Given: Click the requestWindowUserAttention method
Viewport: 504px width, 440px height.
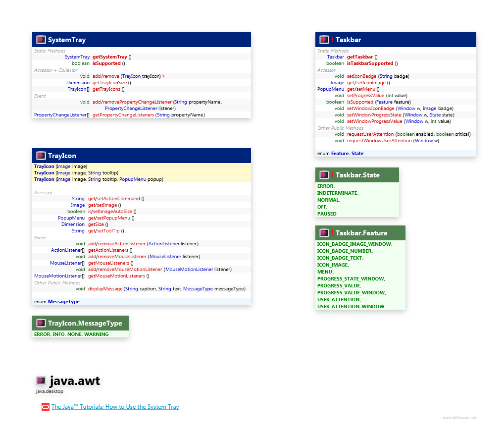Looking at the screenshot, I should [x=379, y=141].
